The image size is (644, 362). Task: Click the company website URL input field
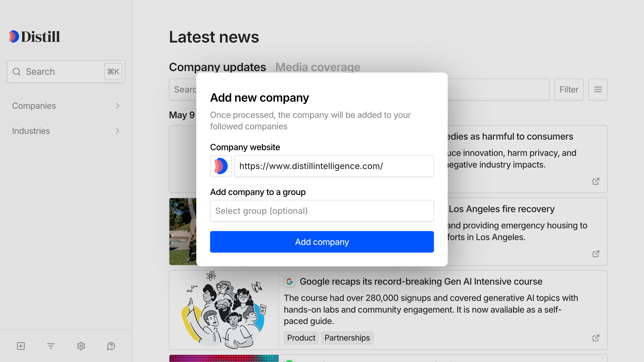[334, 166]
